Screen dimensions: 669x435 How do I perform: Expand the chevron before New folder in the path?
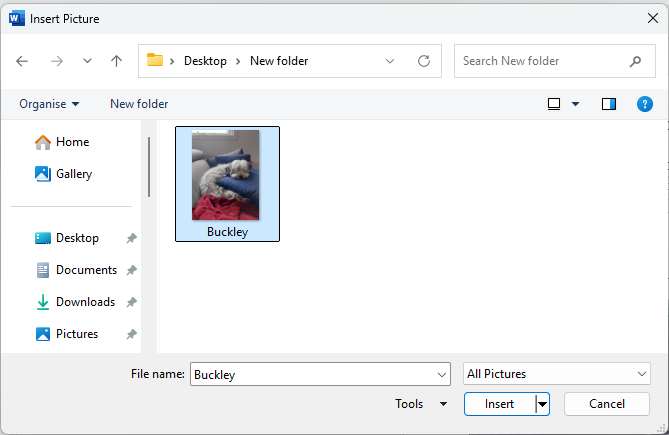(239, 61)
